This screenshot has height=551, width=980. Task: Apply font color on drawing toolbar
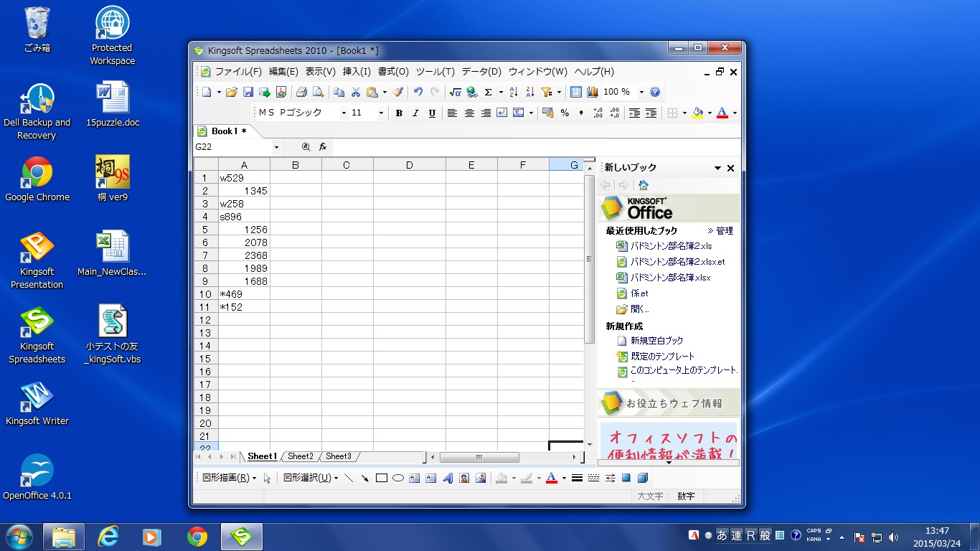point(551,478)
